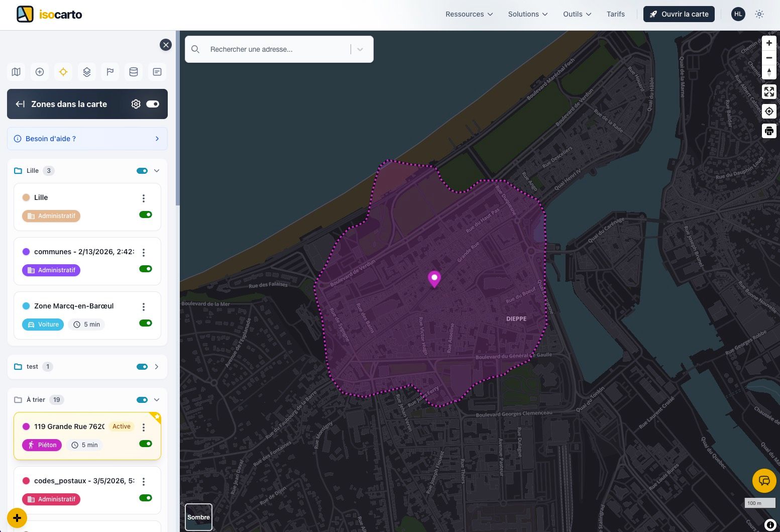
Task: Collapse the Lille folder
Action: click(157, 171)
